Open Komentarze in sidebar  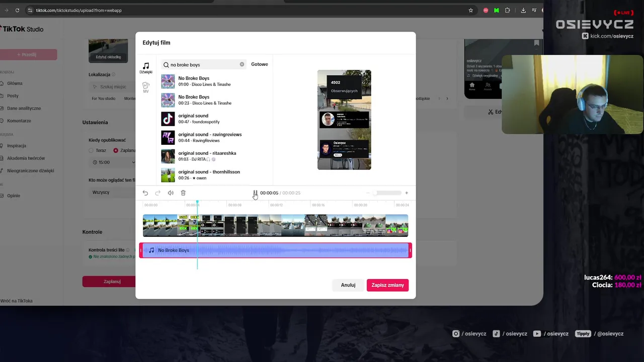tap(19, 121)
